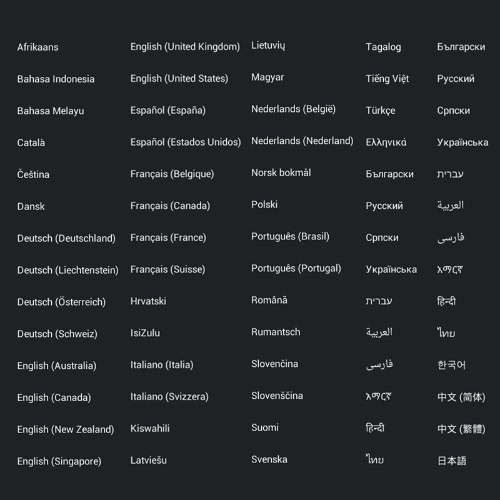Choose Português (Brasil)
This screenshot has height=500, width=500.
(290, 237)
